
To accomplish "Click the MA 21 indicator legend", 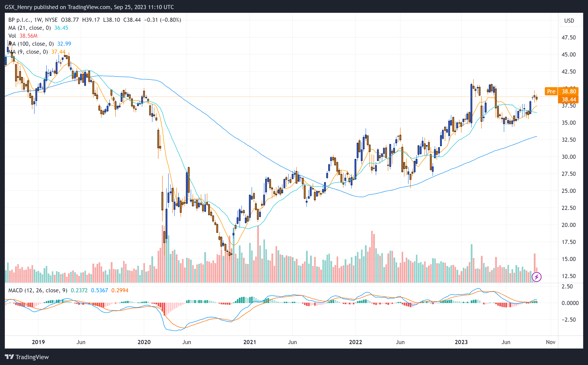I will tap(29, 28).
